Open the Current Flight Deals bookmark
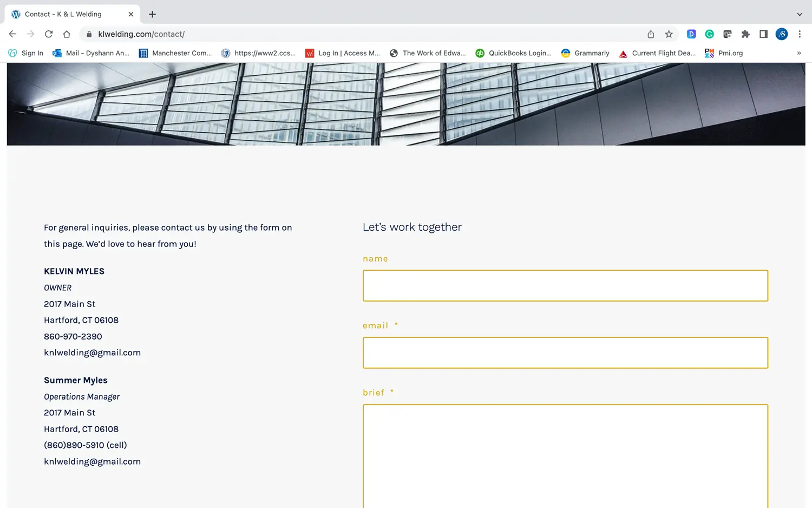The image size is (812, 508). coord(657,53)
